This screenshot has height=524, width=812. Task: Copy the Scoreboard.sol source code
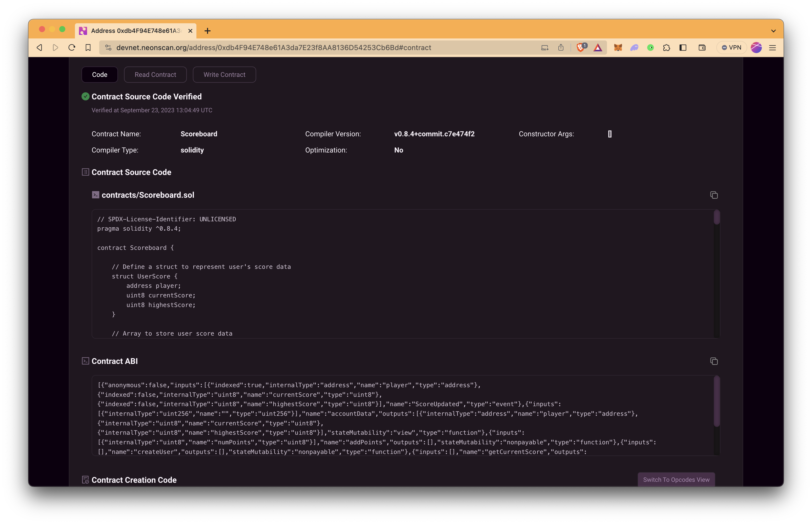[714, 195]
